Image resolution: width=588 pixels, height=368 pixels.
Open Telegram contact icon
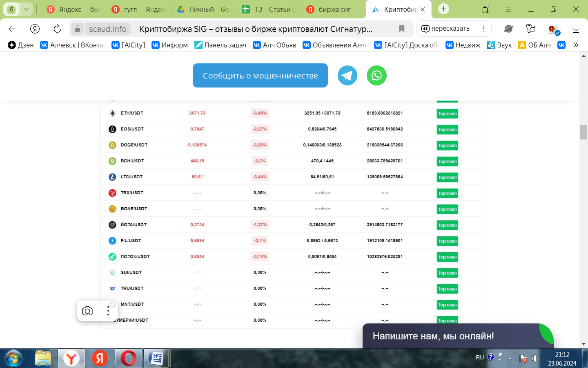point(347,76)
